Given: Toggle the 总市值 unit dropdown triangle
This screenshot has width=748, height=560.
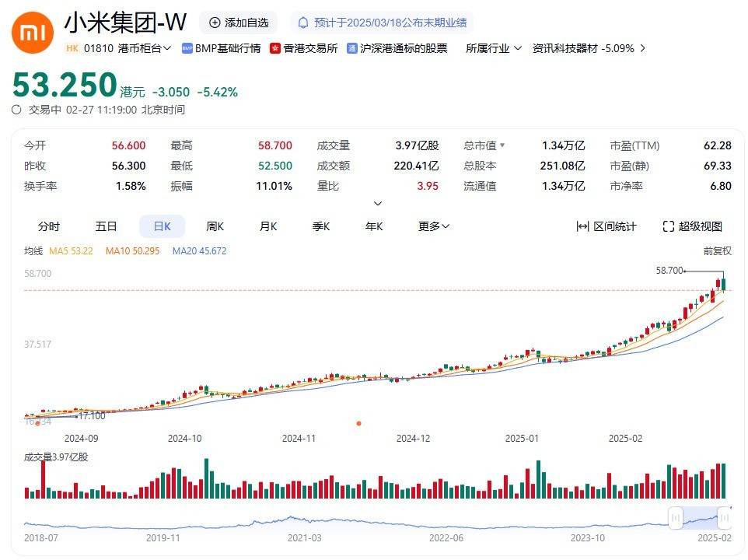Looking at the screenshot, I should (x=502, y=145).
